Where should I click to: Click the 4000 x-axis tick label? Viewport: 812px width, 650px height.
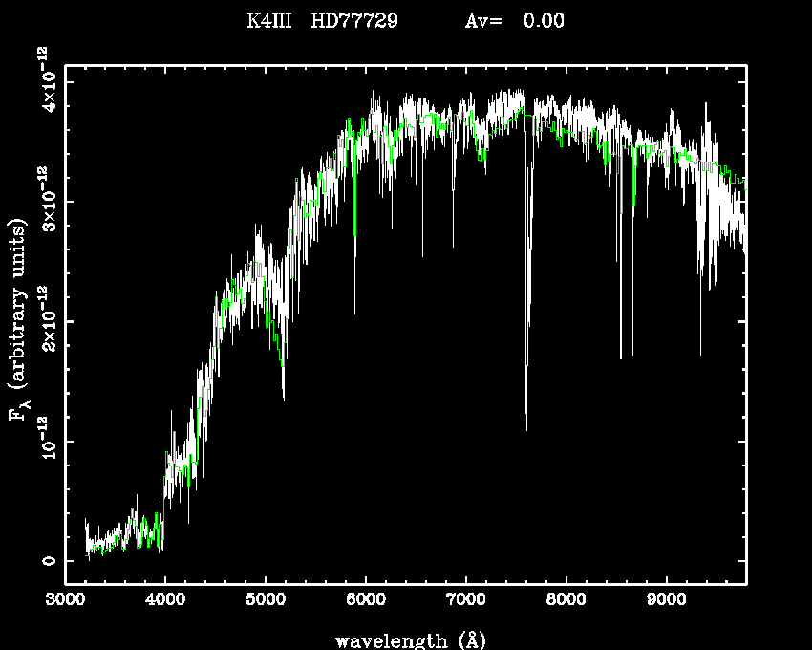tap(165, 602)
